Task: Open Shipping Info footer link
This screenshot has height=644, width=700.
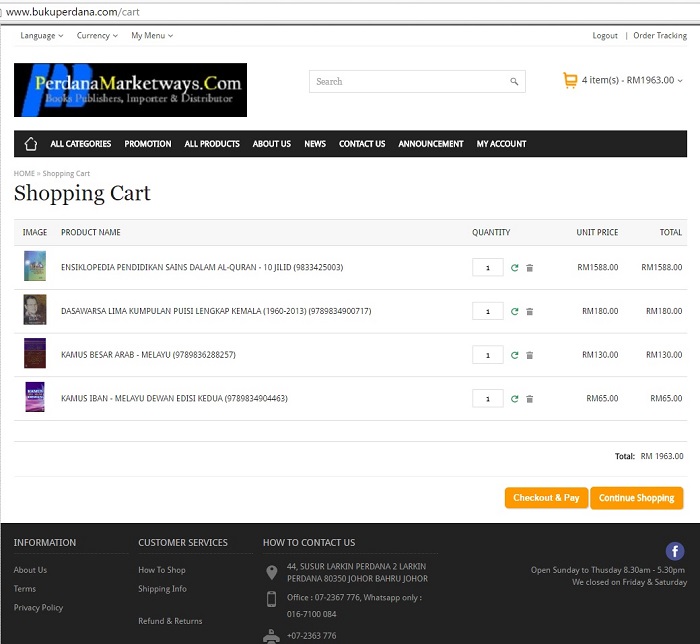Action: pyautogui.click(x=162, y=589)
